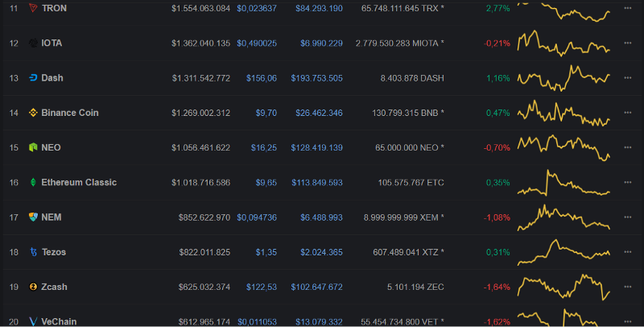
Task: Click IOTA price $0,490025
Action: pyautogui.click(x=257, y=43)
